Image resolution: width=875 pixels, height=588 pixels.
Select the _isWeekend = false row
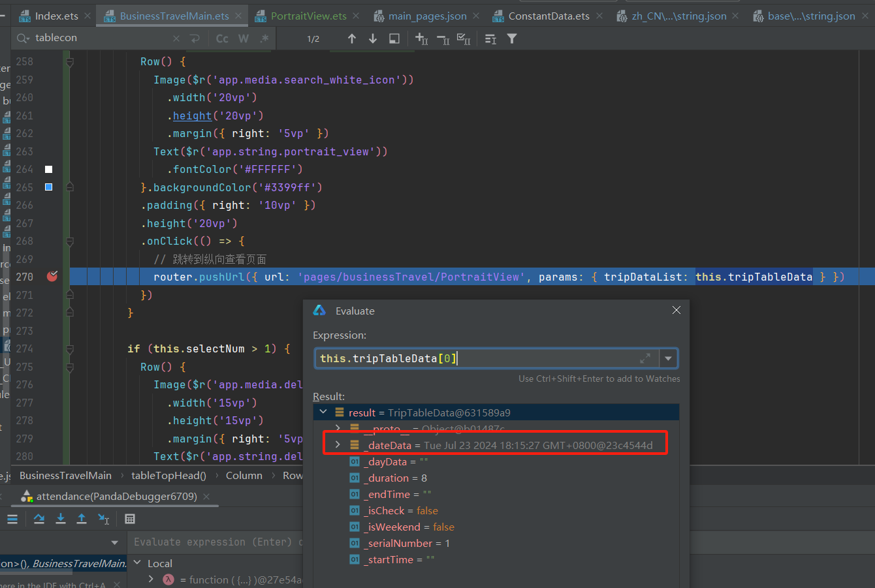[496, 527]
